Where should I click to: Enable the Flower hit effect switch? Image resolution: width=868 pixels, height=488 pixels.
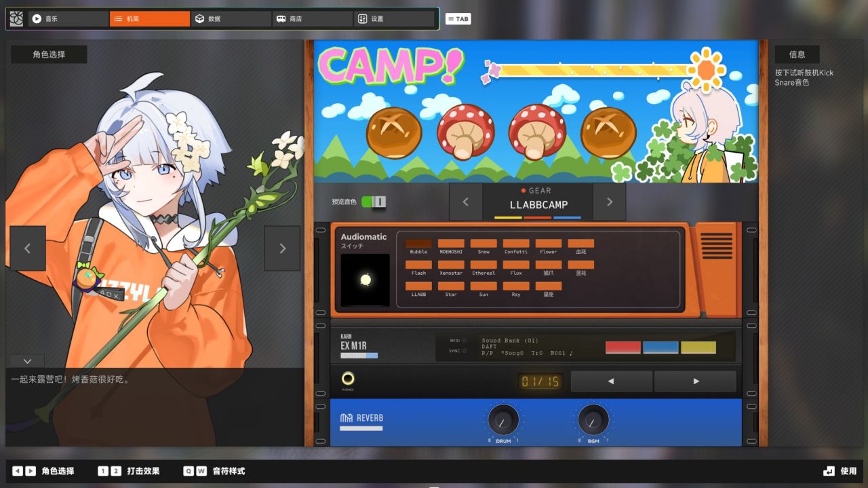pos(549,243)
